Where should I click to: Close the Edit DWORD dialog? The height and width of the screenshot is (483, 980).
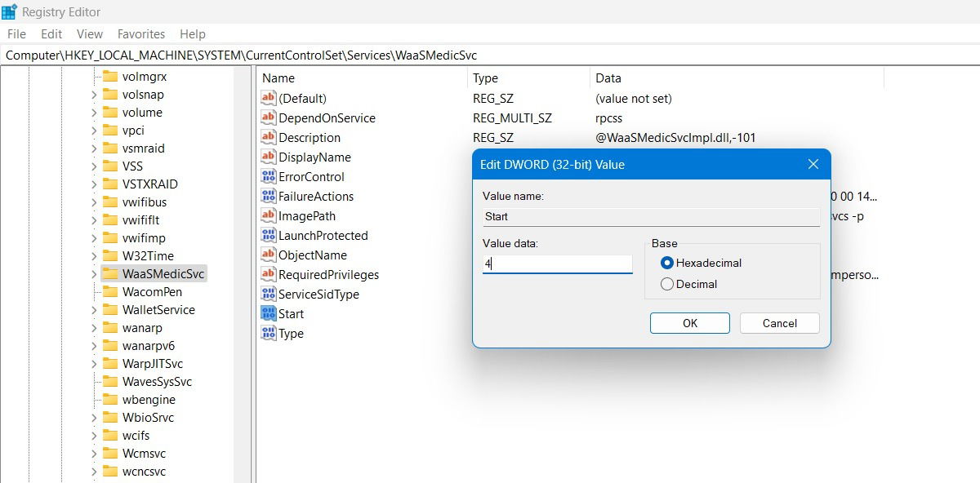pyautogui.click(x=813, y=165)
